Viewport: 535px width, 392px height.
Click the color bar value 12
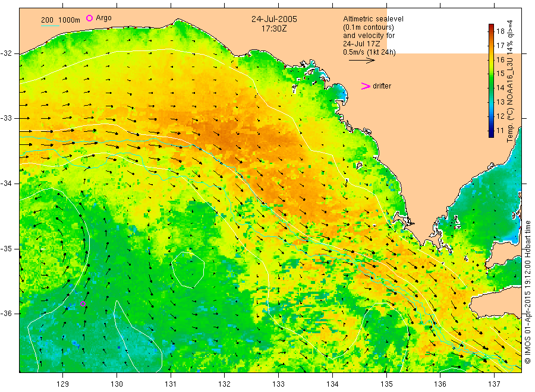tap(500, 116)
